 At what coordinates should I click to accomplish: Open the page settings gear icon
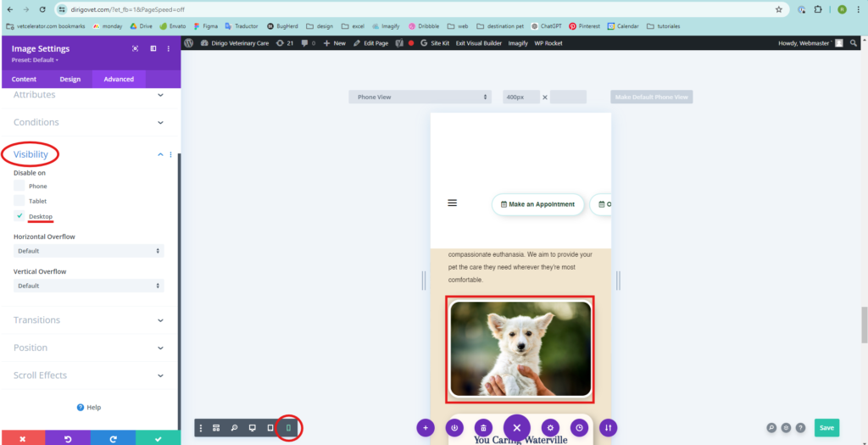point(550,428)
